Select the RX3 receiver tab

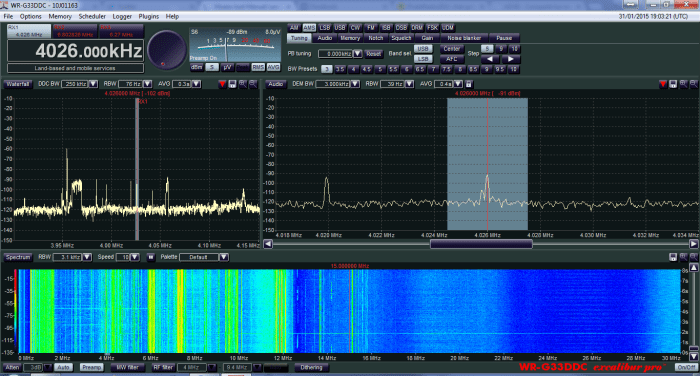tap(121, 31)
